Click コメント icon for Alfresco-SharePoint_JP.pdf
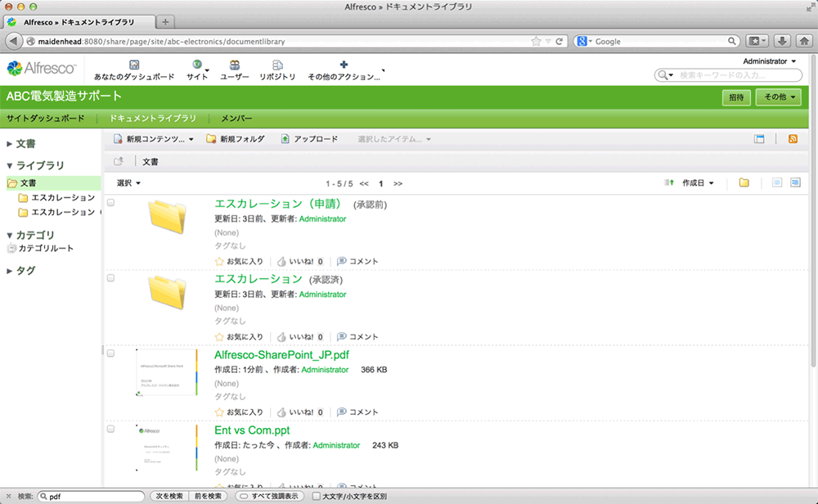This screenshot has width=818, height=504. click(x=342, y=412)
